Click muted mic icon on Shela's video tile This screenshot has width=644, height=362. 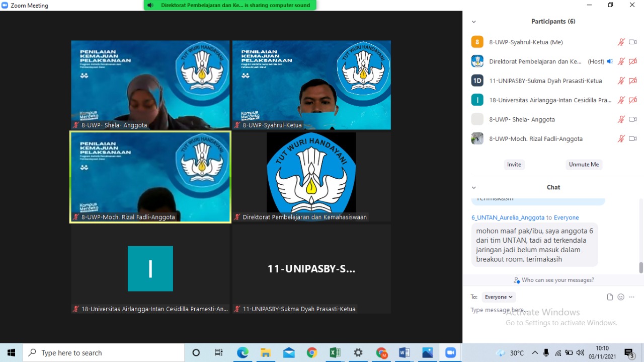(76, 125)
